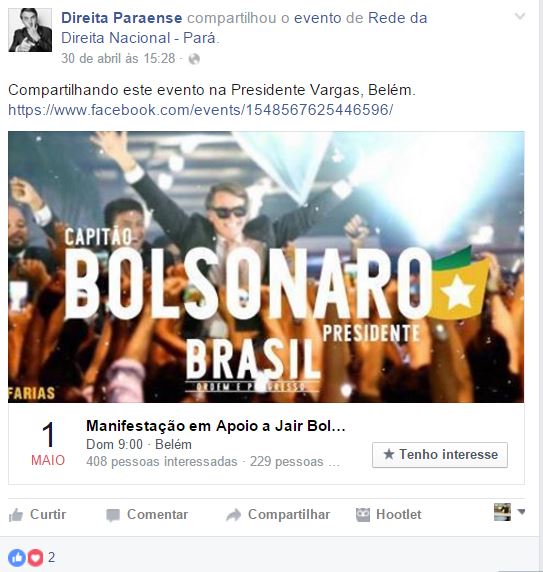Open the post options chevron menu

(520, 16)
